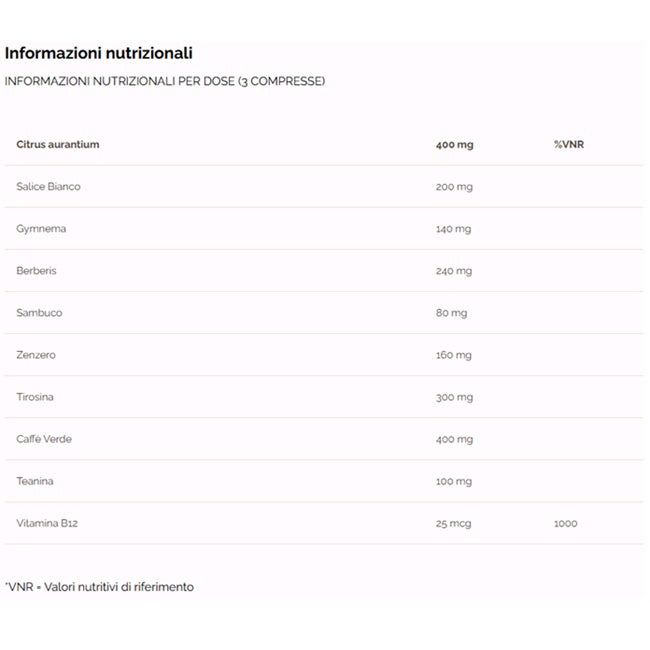Viewport: 650px width, 650px height.
Task: Select the "Caffè Verde" ingredient name
Action: click(44, 439)
